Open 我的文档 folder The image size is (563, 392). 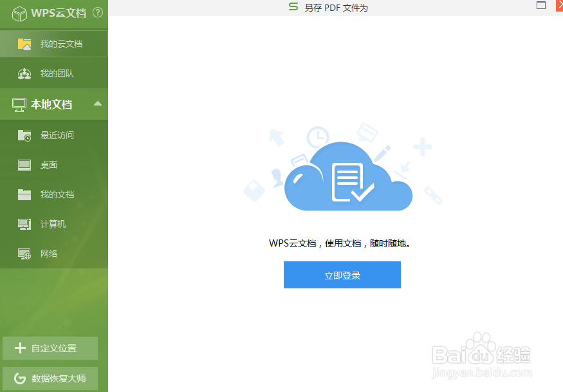54,194
